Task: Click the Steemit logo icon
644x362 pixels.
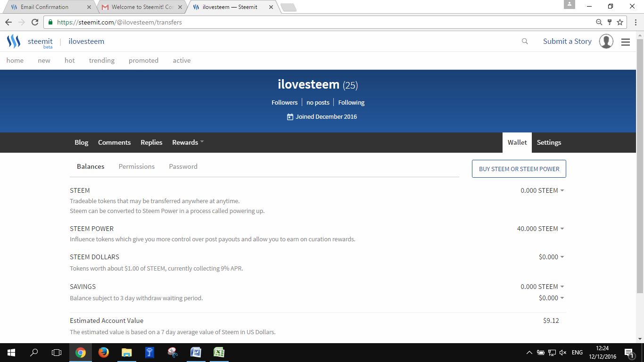Action: coord(14,41)
